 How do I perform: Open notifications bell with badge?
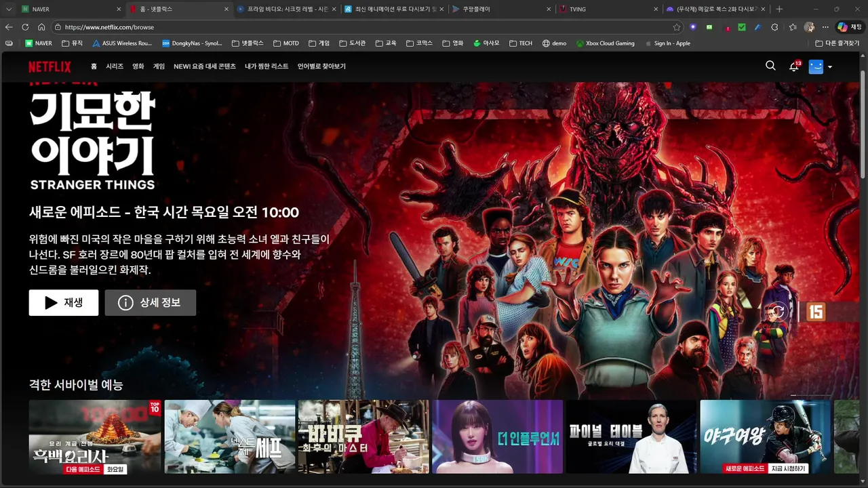coord(794,66)
